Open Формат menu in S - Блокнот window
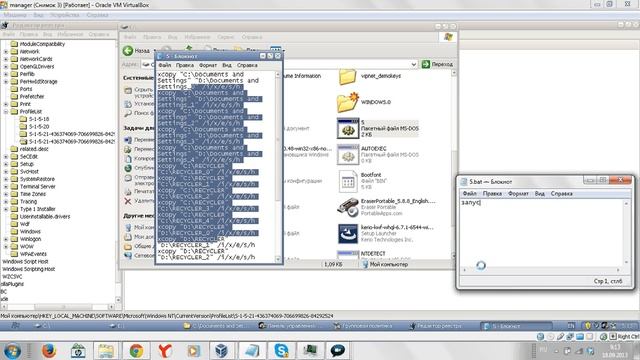 pyautogui.click(x=208, y=65)
